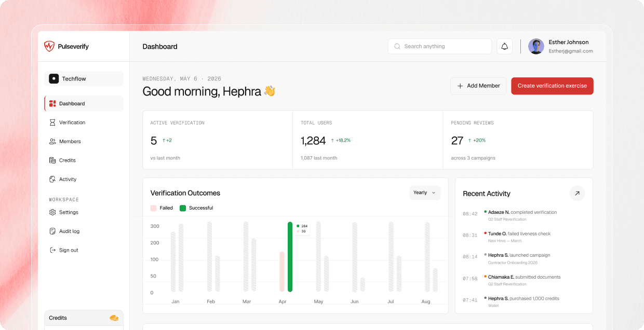Screen dimensions: 644x330
Task: Click the Credits coins icon in sidebar
Action: click(52, 160)
